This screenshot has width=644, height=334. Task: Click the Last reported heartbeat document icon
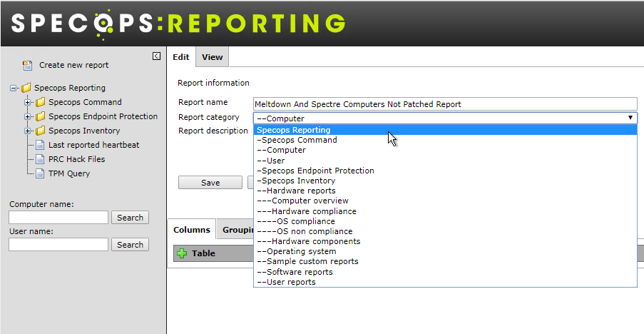(x=40, y=145)
